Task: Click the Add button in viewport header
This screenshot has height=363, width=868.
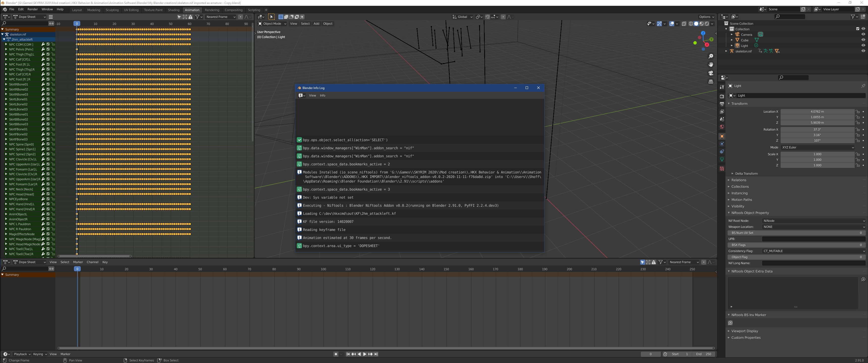Action: (316, 24)
